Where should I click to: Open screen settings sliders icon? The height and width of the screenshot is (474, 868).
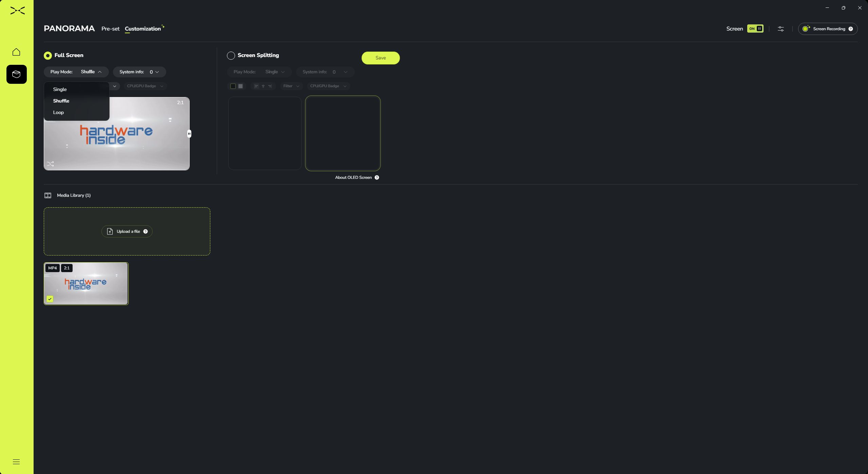coord(781,29)
